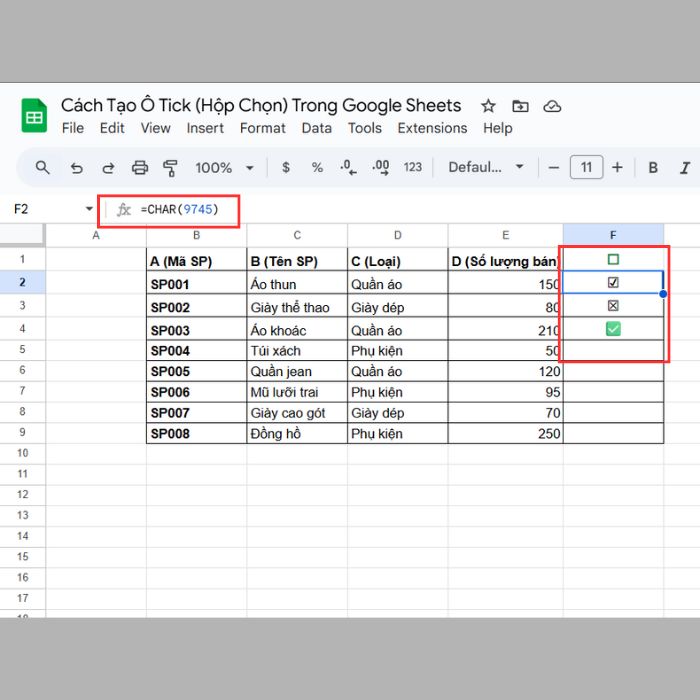Click the cell containing Áo thun
Image resolution: width=700 pixels, height=700 pixels.
[x=297, y=282]
